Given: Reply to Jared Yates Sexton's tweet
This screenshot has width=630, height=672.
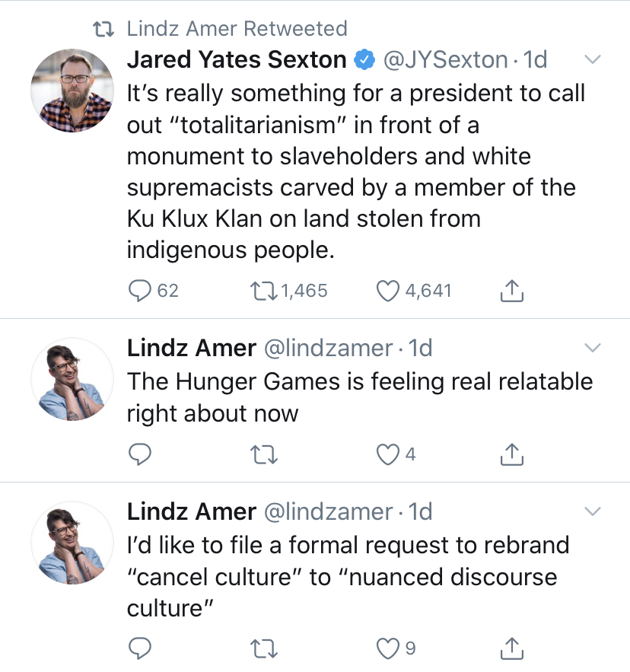Looking at the screenshot, I should coord(140,291).
